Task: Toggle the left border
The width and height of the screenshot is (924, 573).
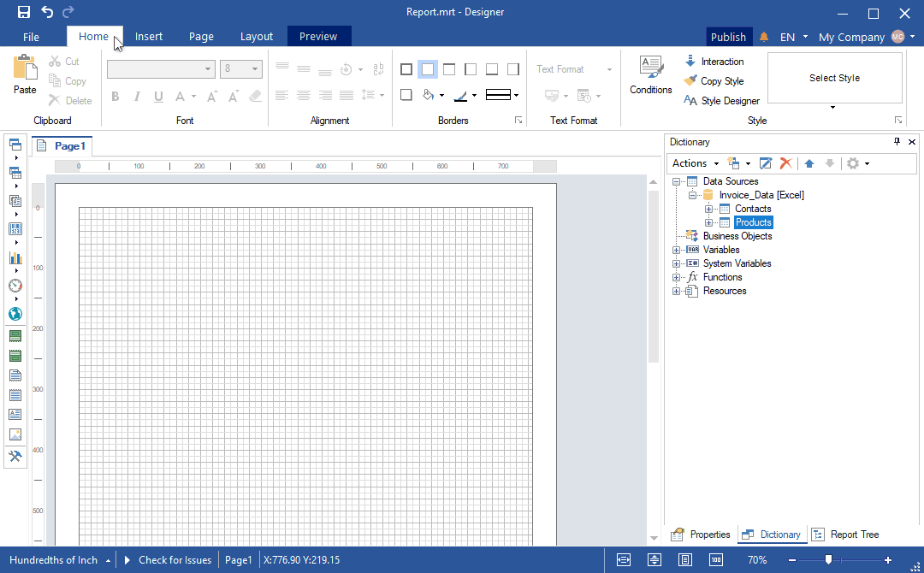Action: pos(471,69)
